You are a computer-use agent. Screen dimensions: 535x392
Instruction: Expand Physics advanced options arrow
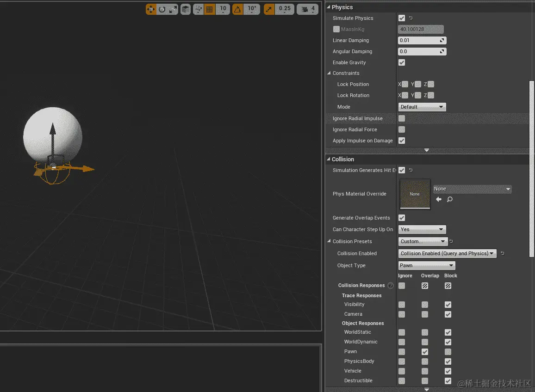pos(427,150)
